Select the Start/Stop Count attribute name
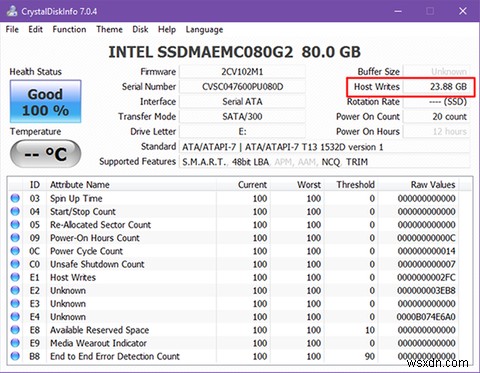The width and height of the screenshot is (480, 373). (83, 211)
